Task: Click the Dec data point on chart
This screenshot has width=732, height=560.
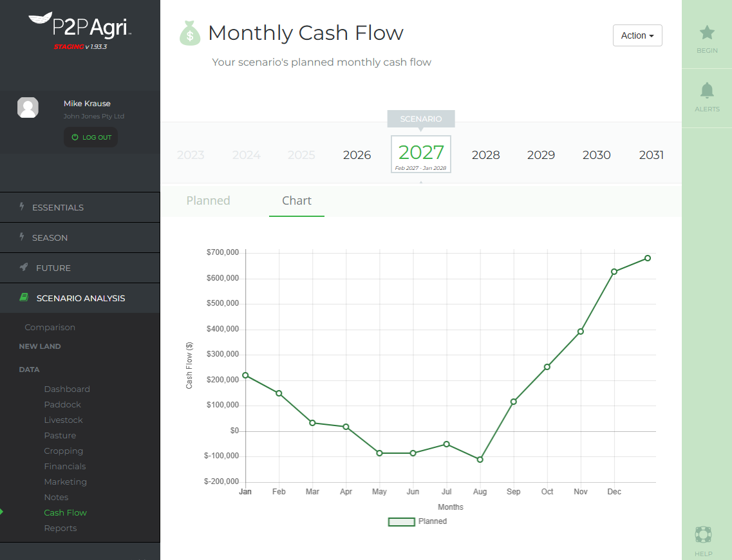Action: (x=614, y=272)
